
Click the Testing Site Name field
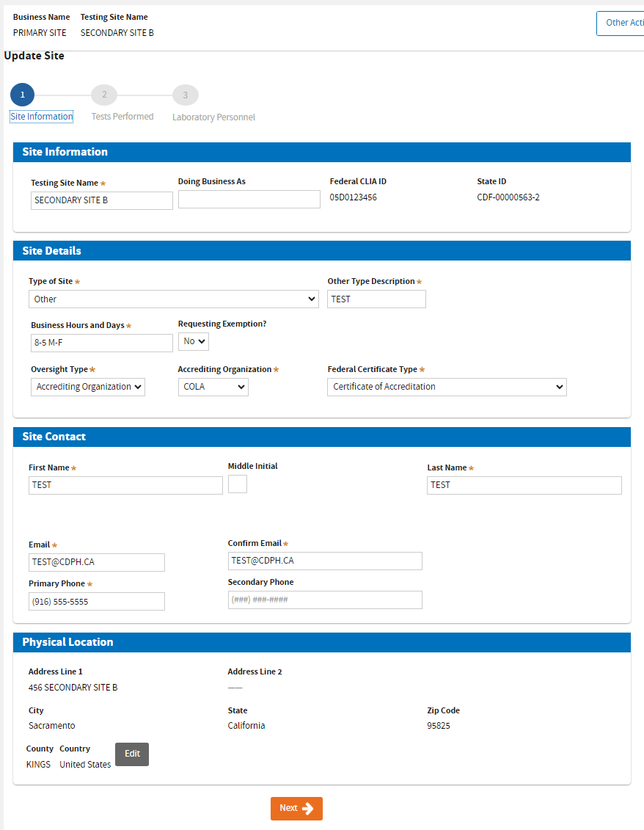(102, 200)
